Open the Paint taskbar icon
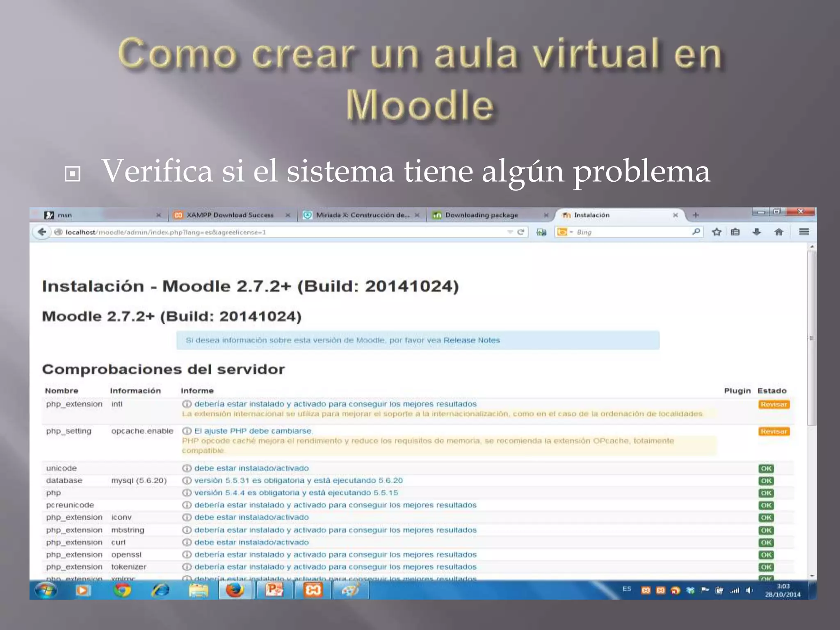840x630 pixels. (x=350, y=590)
